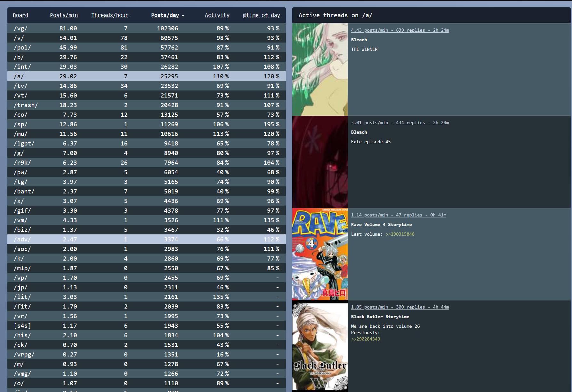This screenshot has width=572, height=392.
Task: Select the /vrpg/ board row
Action: (x=147, y=354)
